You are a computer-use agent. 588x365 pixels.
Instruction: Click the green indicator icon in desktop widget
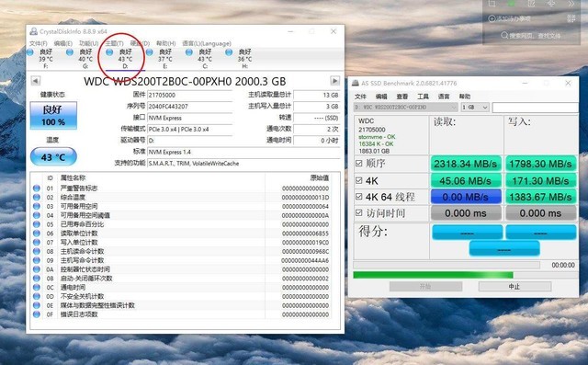pyautogui.click(x=511, y=4)
